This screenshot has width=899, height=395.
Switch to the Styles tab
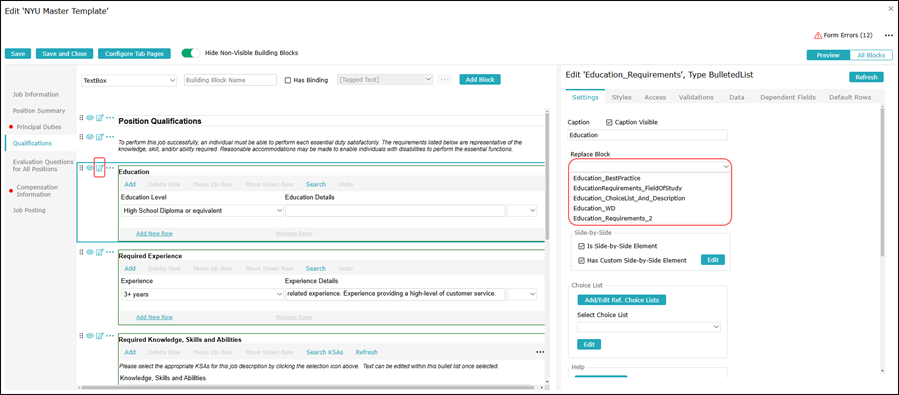click(622, 97)
